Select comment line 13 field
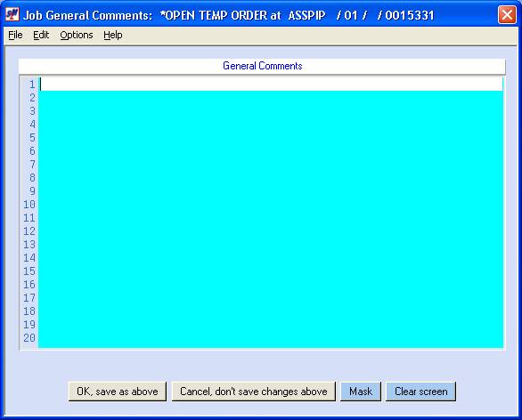Image resolution: width=522 pixels, height=420 pixels. click(x=271, y=245)
